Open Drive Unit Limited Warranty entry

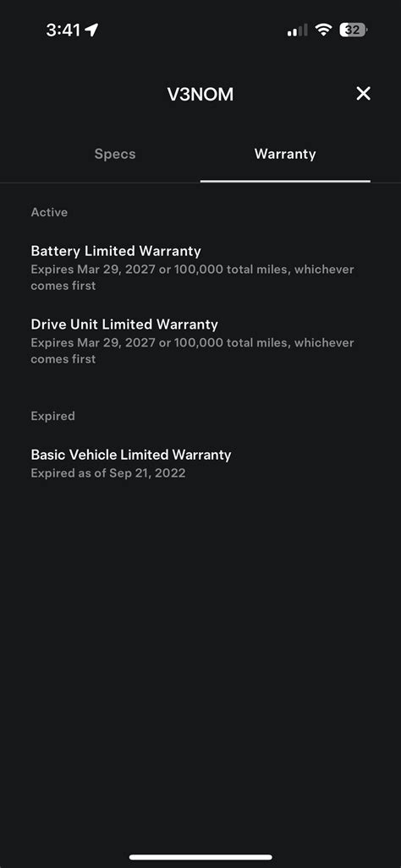tap(200, 341)
